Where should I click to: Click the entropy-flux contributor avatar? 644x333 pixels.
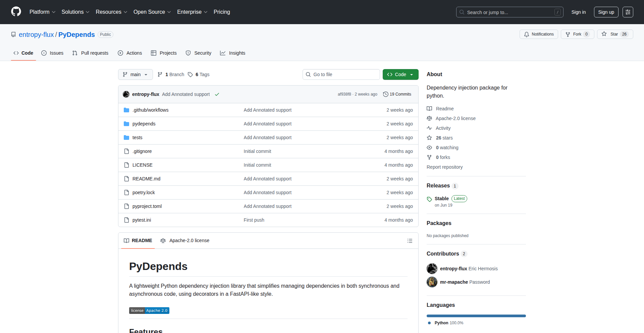coord(432,269)
